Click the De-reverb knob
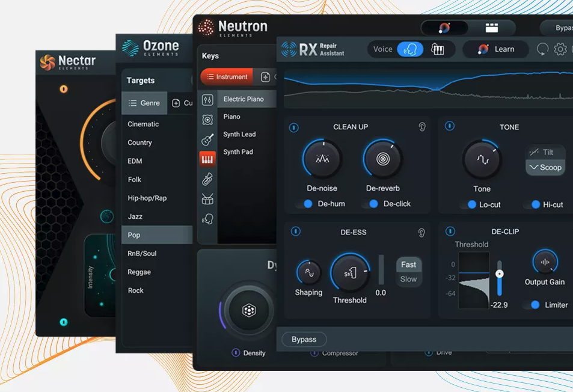This screenshot has width=573, height=392. coord(382,159)
